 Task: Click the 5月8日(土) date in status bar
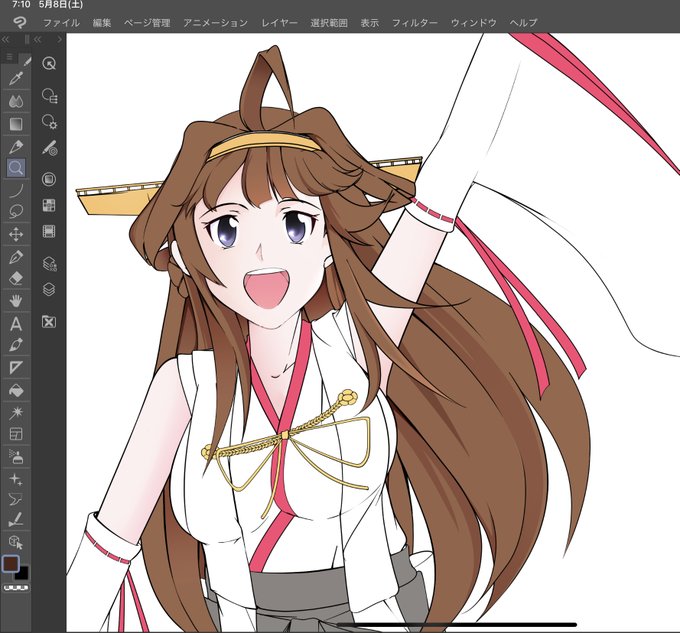tap(61, 5)
